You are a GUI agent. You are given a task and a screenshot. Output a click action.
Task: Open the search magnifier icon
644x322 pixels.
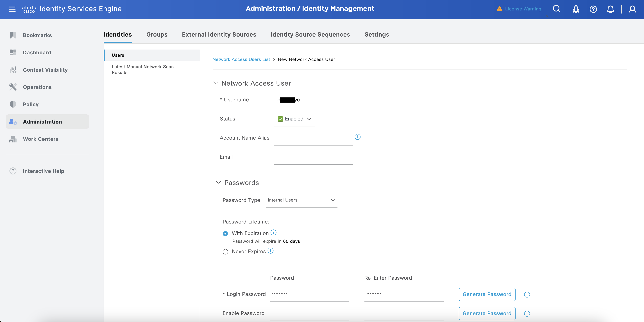(x=557, y=9)
